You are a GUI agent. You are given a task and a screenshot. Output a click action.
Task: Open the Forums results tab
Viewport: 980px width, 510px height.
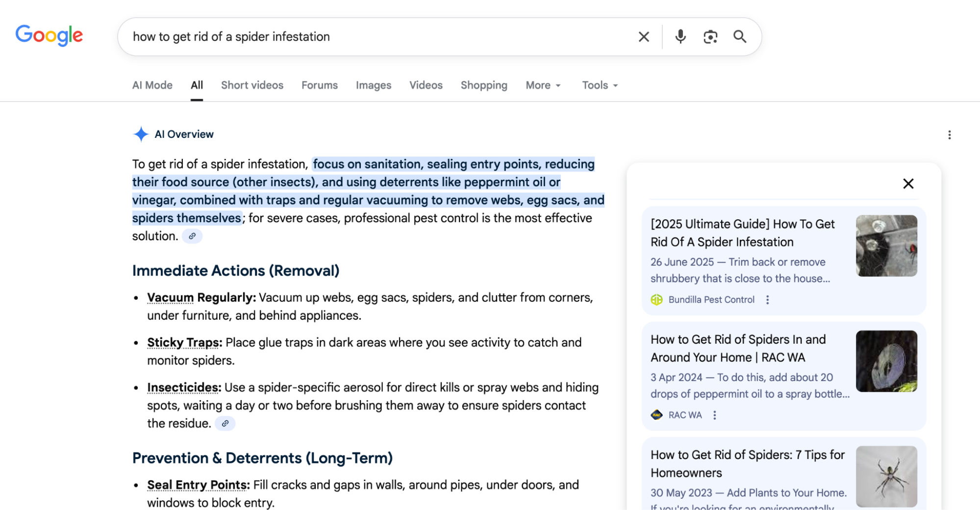click(x=319, y=85)
